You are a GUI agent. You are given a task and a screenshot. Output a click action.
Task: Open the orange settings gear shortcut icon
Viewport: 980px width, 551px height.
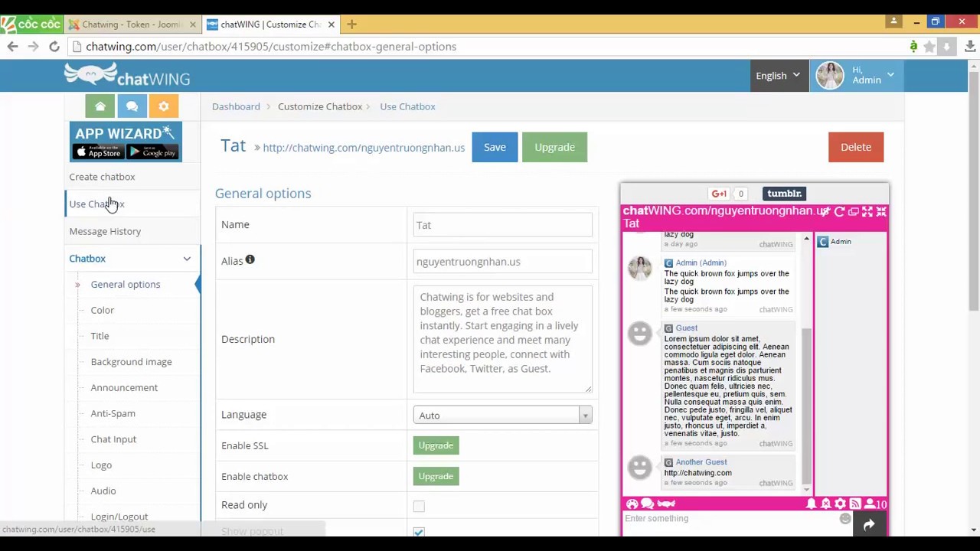pyautogui.click(x=164, y=106)
